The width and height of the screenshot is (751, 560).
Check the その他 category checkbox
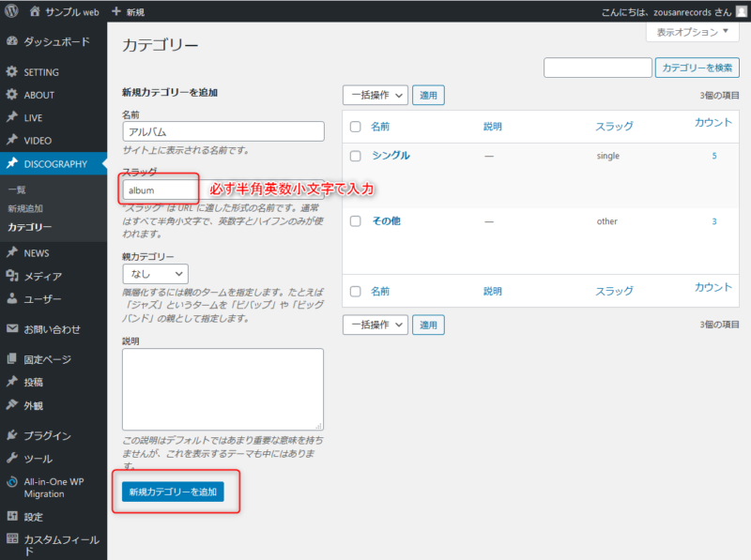tap(355, 221)
